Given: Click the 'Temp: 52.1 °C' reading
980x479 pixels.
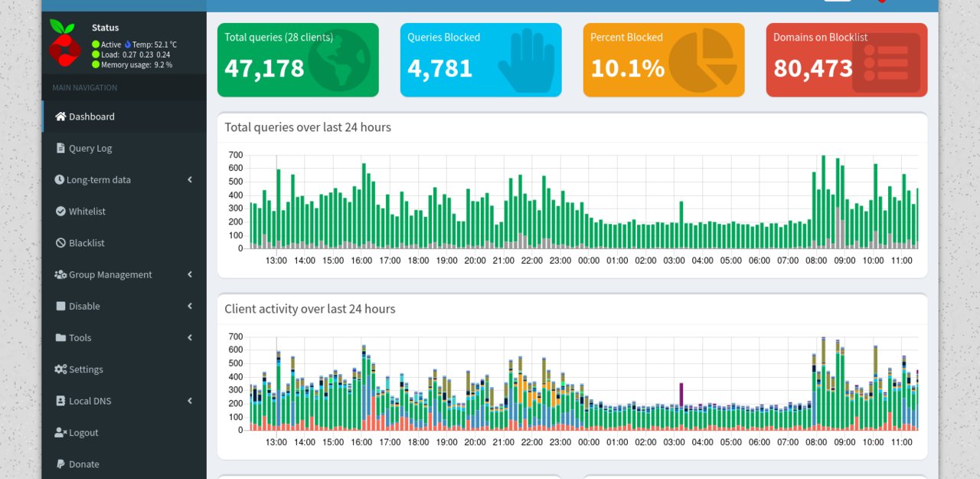Looking at the screenshot, I should [155, 44].
